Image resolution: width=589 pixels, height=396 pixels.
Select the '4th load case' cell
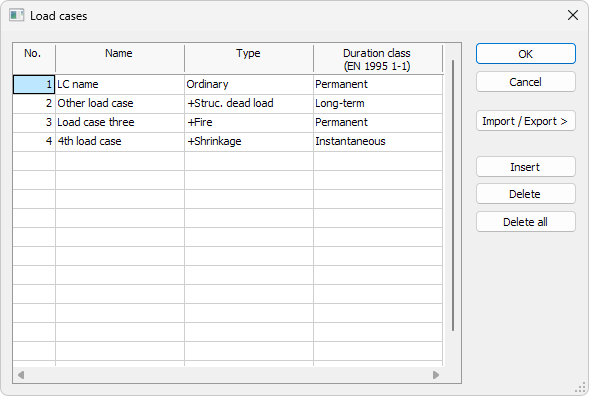[x=120, y=142]
